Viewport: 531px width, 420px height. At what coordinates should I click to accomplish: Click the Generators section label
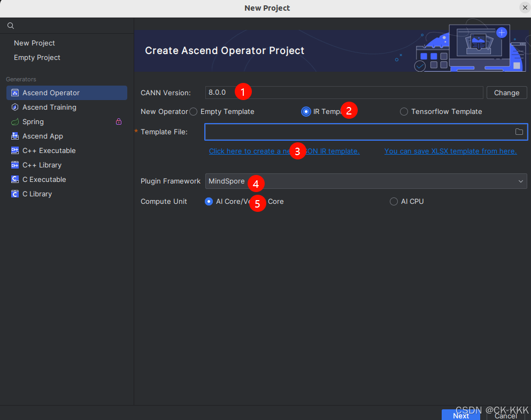pyautogui.click(x=21, y=79)
